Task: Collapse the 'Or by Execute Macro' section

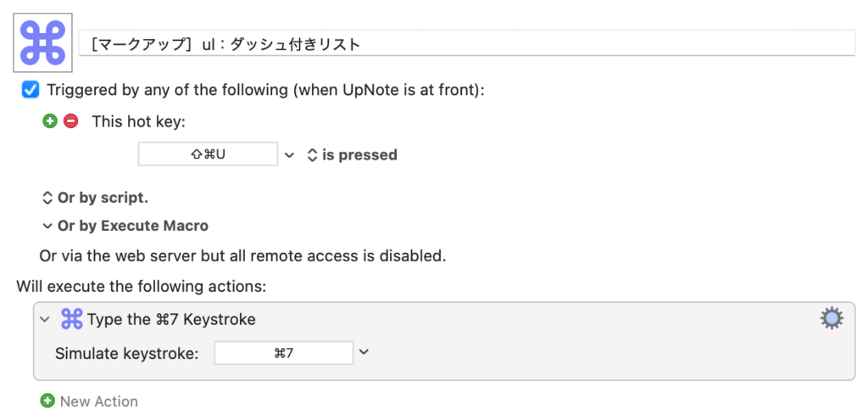Action: click(125, 226)
